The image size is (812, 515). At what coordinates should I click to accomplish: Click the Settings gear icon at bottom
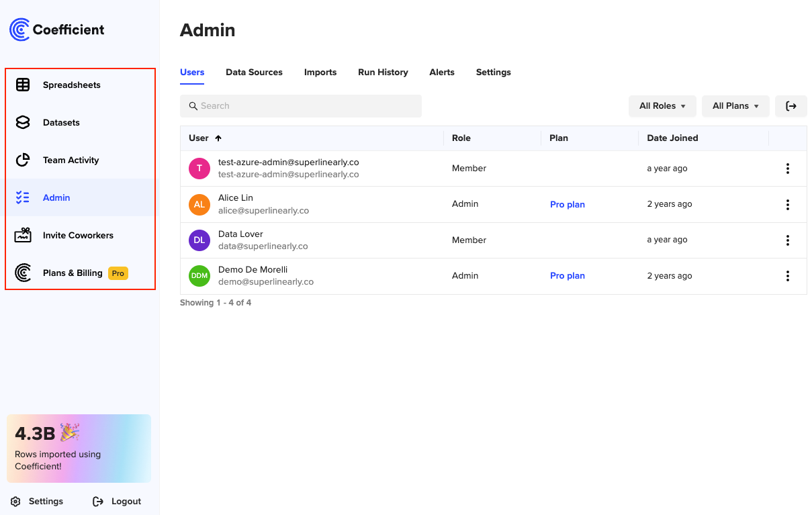tap(15, 502)
